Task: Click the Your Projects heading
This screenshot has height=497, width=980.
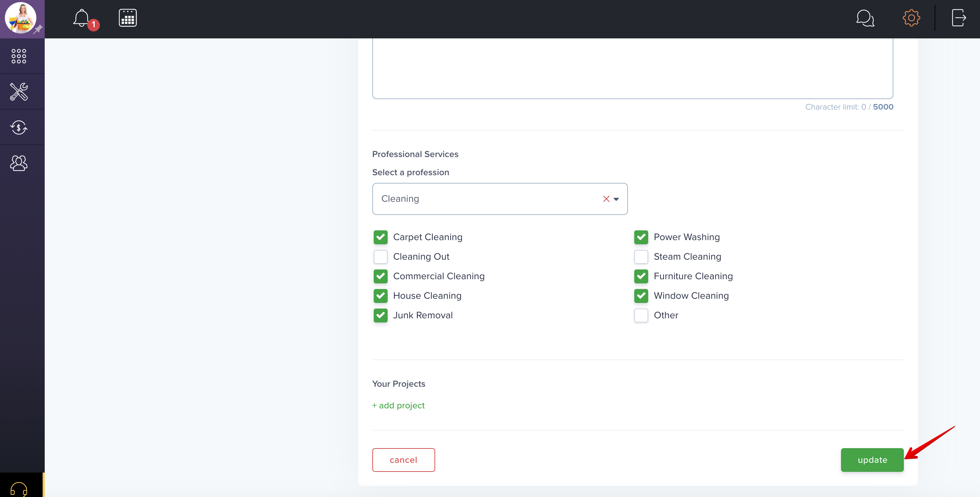Action: 398,384
